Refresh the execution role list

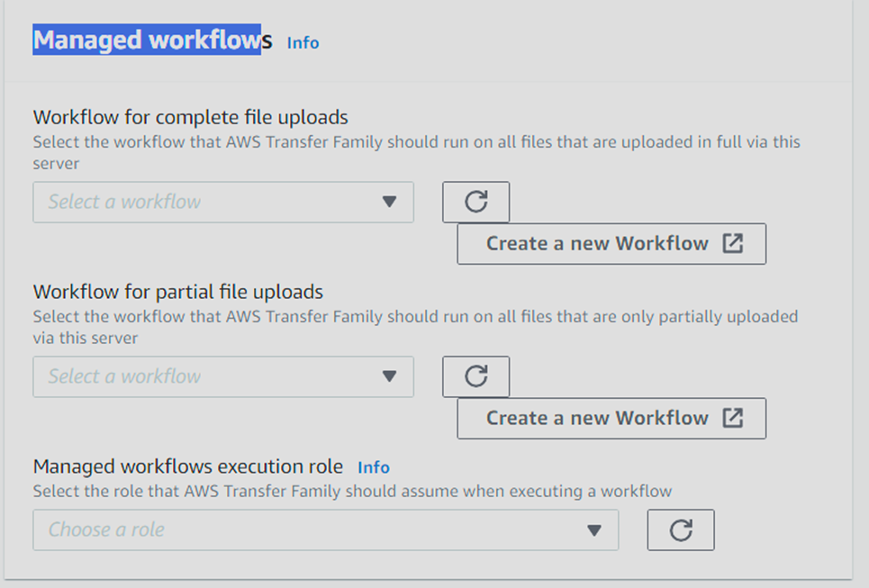coord(681,529)
